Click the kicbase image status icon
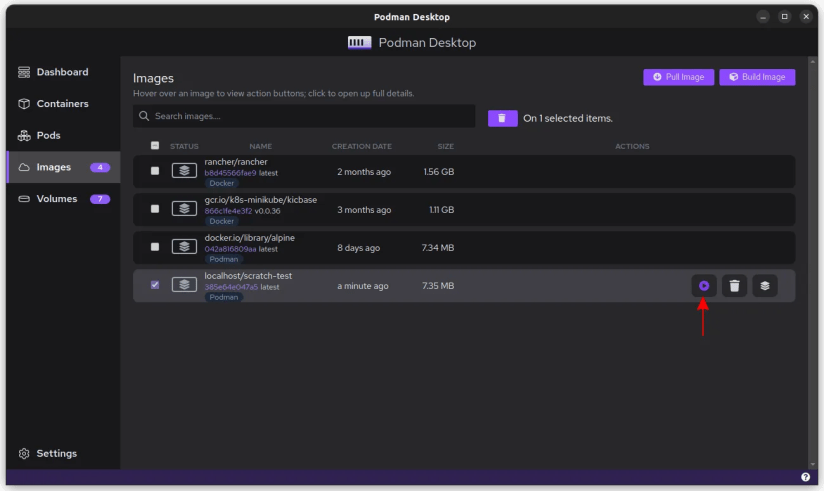824x491 pixels. (184, 208)
